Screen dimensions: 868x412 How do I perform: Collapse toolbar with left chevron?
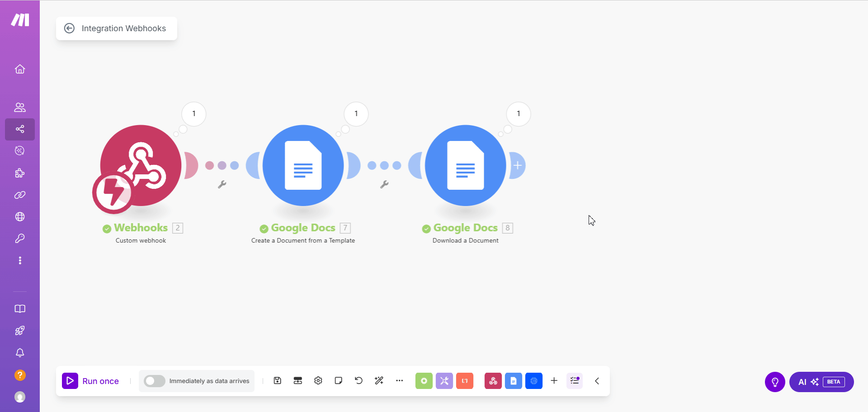coord(597,381)
